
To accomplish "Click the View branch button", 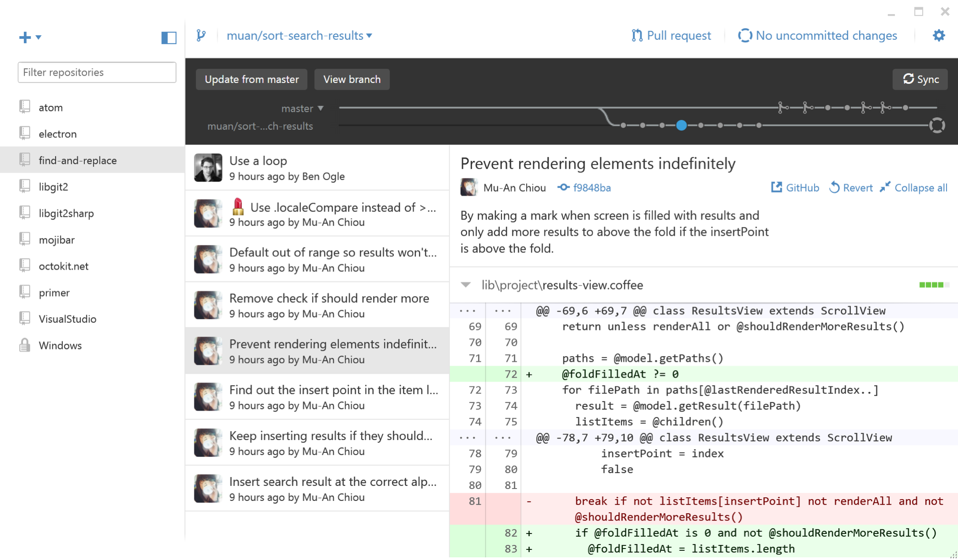I will coord(352,79).
